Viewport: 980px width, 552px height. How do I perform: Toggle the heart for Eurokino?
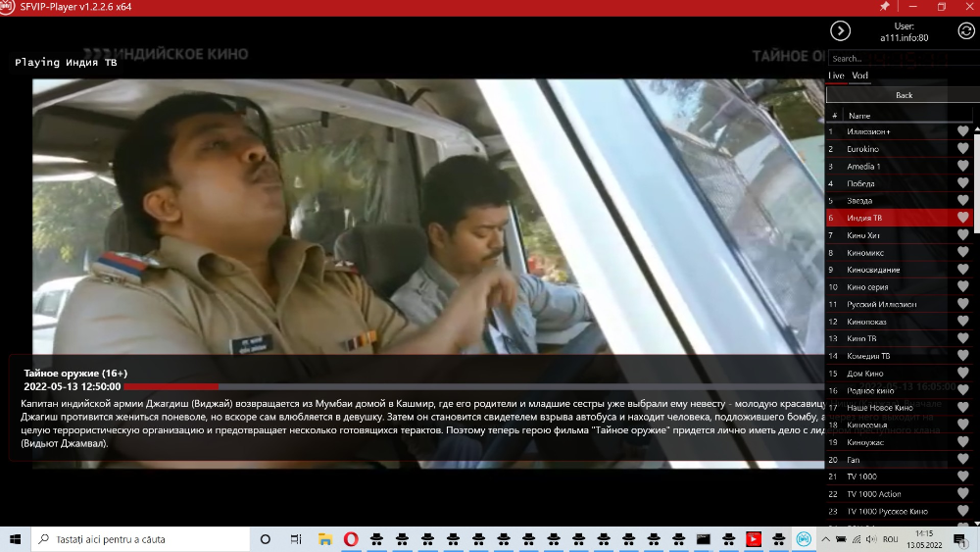point(962,149)
